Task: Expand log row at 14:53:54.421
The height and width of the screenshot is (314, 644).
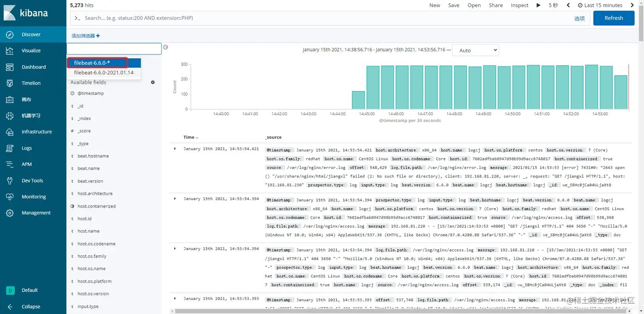Action: 175,148
